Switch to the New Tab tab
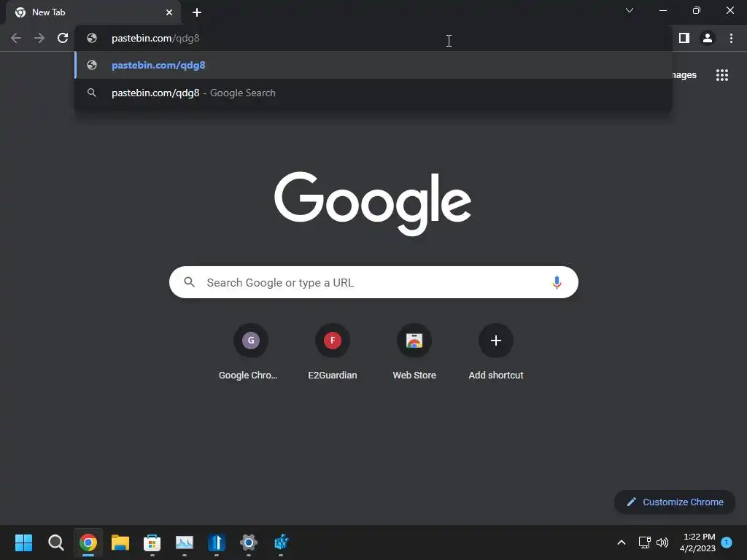 (93, 12)
